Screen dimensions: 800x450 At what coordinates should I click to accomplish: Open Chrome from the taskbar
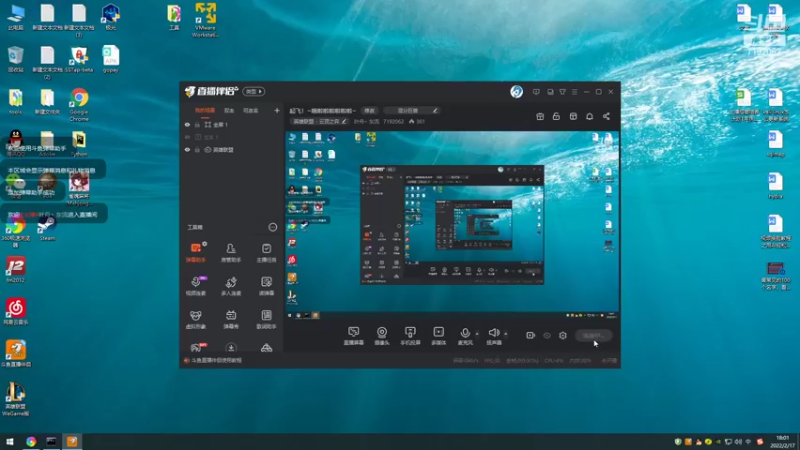point(31,441)
